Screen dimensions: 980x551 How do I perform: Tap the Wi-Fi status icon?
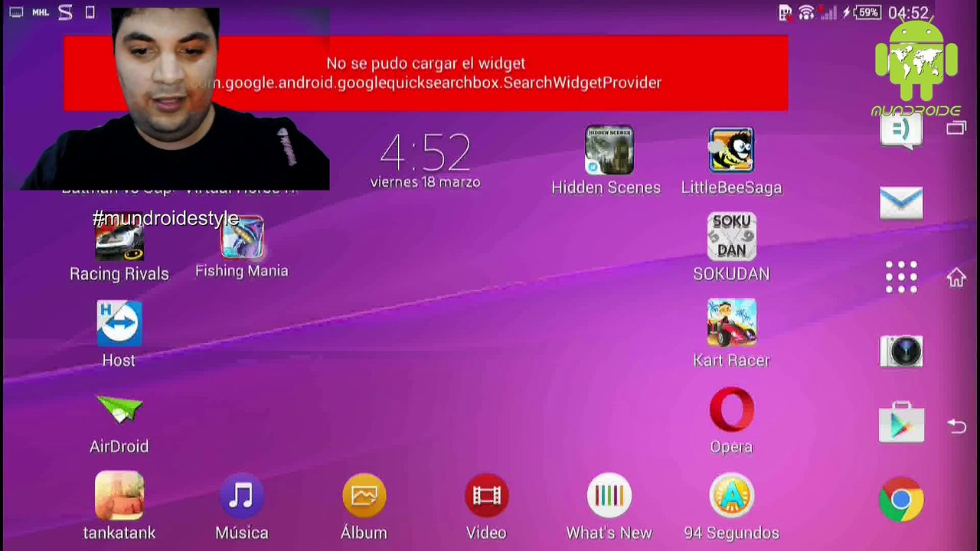pyautogui.click(x=806, y=12)
